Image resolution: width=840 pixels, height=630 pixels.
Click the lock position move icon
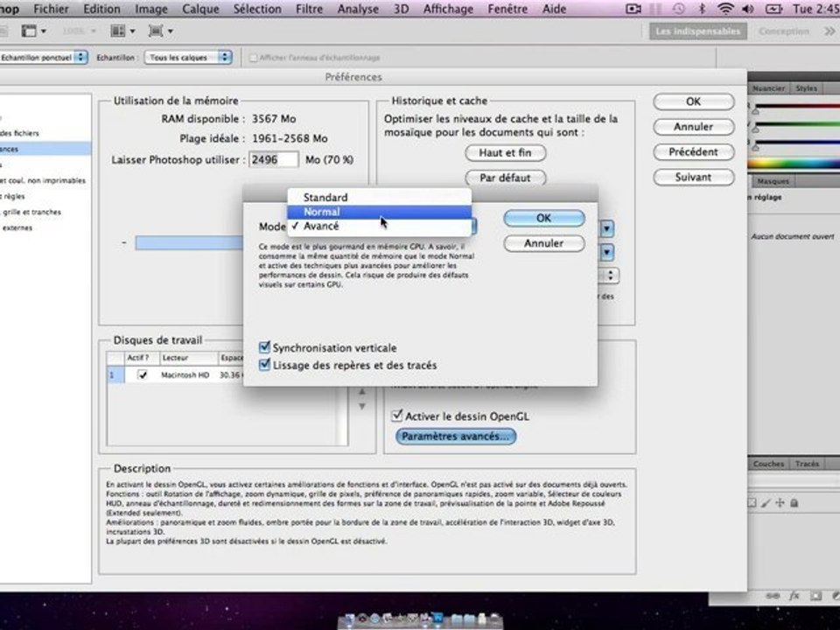pyautogui.click(x=780, y=503)
